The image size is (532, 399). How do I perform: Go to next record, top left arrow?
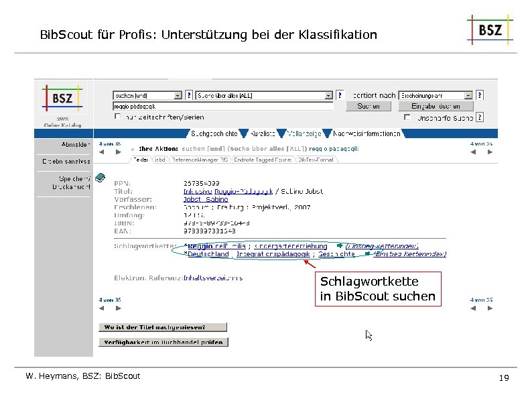(x=119, y=152)
